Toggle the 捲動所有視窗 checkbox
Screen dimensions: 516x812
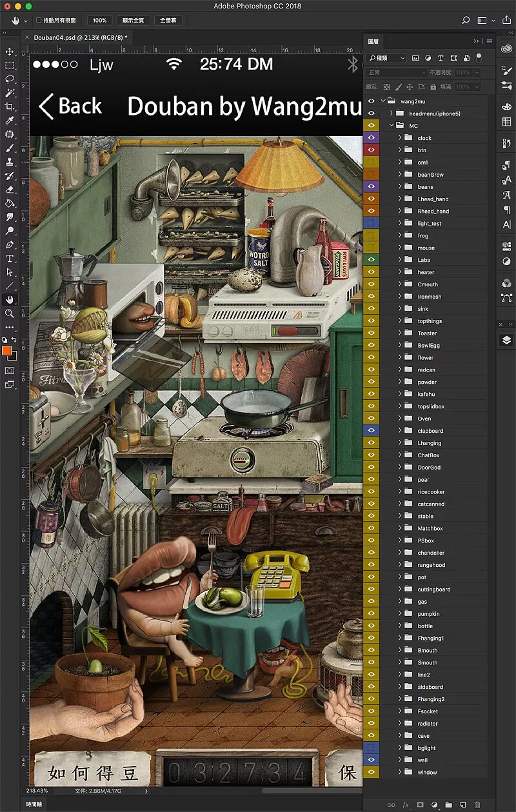(x=39, y=20)
